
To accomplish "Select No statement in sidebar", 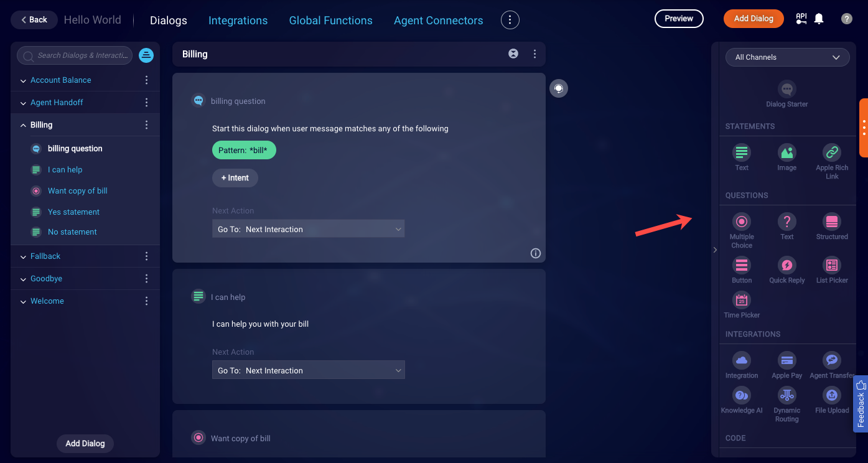I will 72,232.
